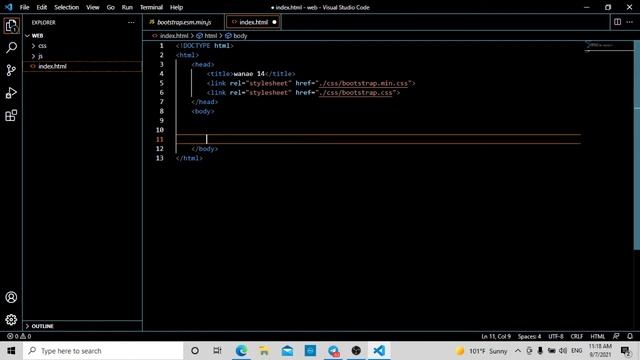640x360 pixels.
Task: Close index.html tab via unsaved dot
Action: [x=274, y=22]
